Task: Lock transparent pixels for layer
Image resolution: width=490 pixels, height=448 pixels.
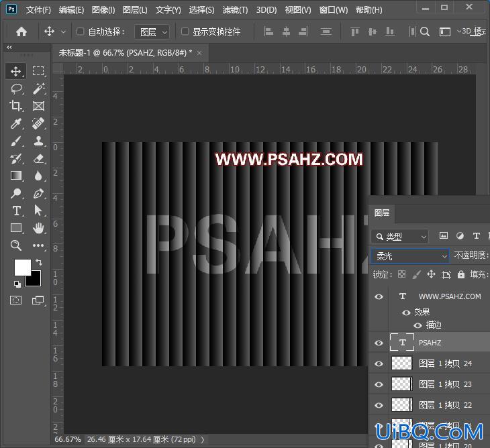Action: (x=401, y=274)
